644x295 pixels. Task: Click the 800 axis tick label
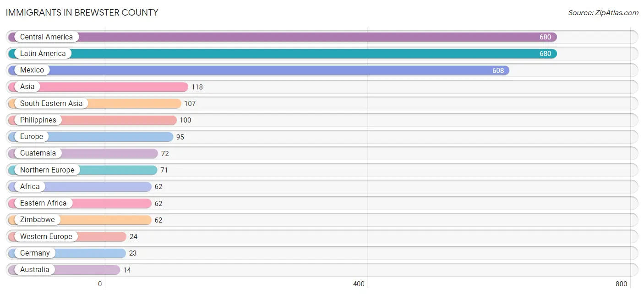point(622,284)
